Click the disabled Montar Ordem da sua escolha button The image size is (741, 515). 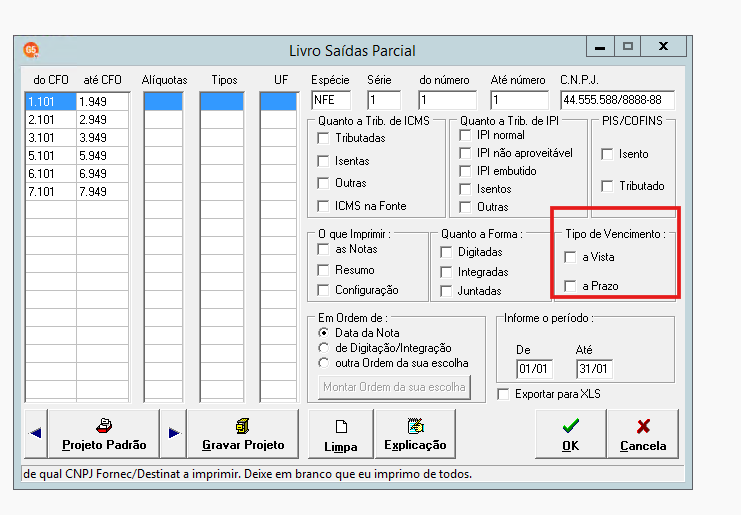(394, 387)
